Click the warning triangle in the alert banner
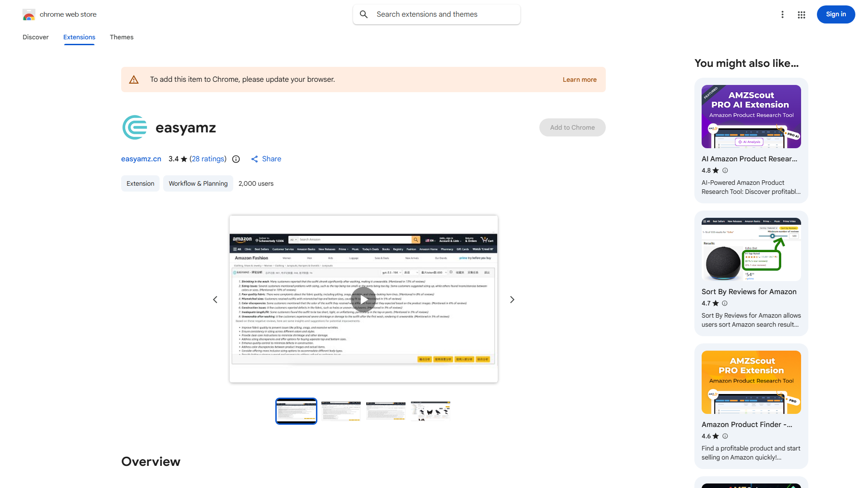Image resolution: width=868 pixels, height=488 pixels. point(134,79)
